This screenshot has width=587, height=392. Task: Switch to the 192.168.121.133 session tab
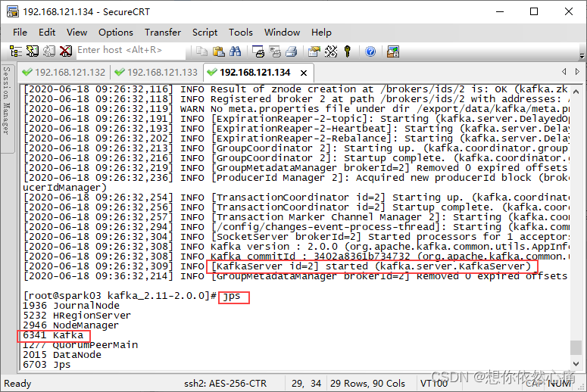click(x=157, y=72)
